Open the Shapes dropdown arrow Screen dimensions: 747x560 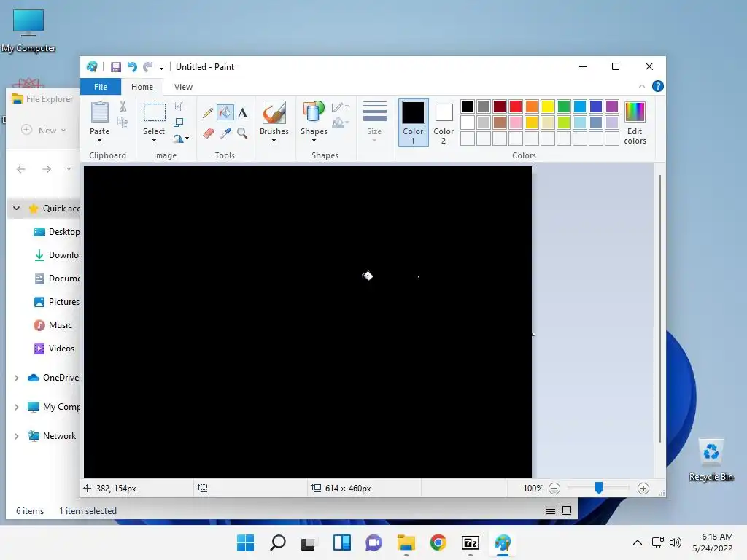pyautogui.click(x=314, y=141)
